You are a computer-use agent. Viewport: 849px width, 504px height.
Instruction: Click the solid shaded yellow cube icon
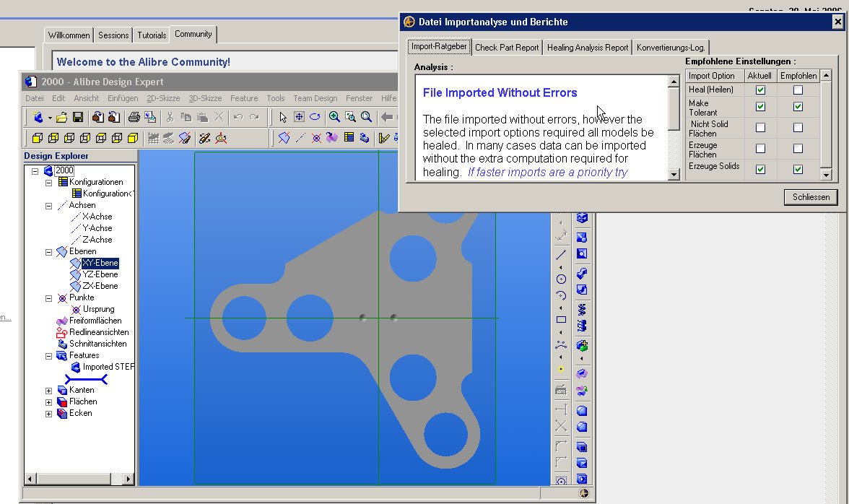click(x=133, y=138)
